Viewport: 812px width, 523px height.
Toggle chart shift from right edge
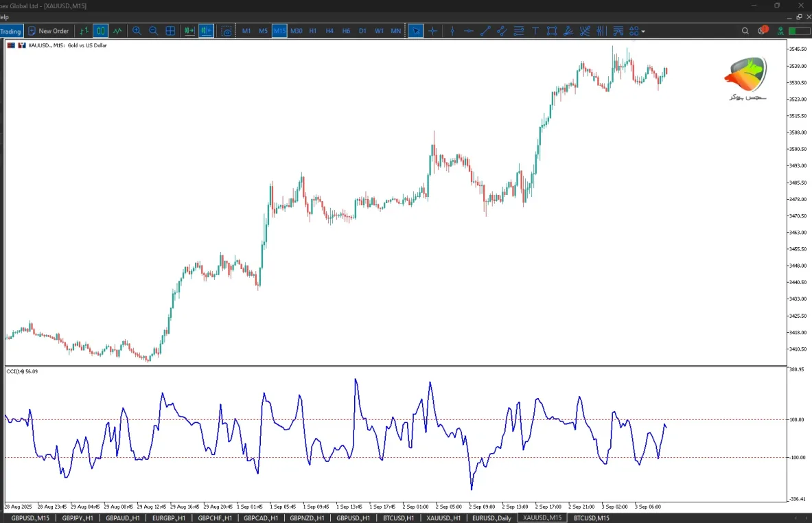(206, 31)
